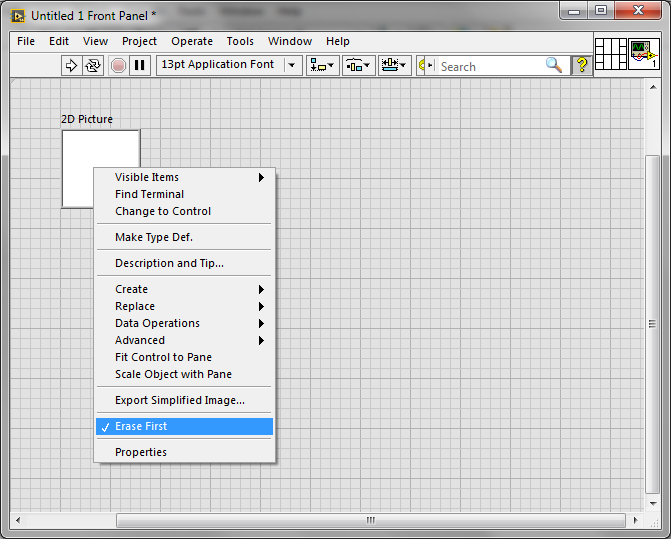
Task: Close the Untitled 1 Front Panel window
Action: [638, 11]
